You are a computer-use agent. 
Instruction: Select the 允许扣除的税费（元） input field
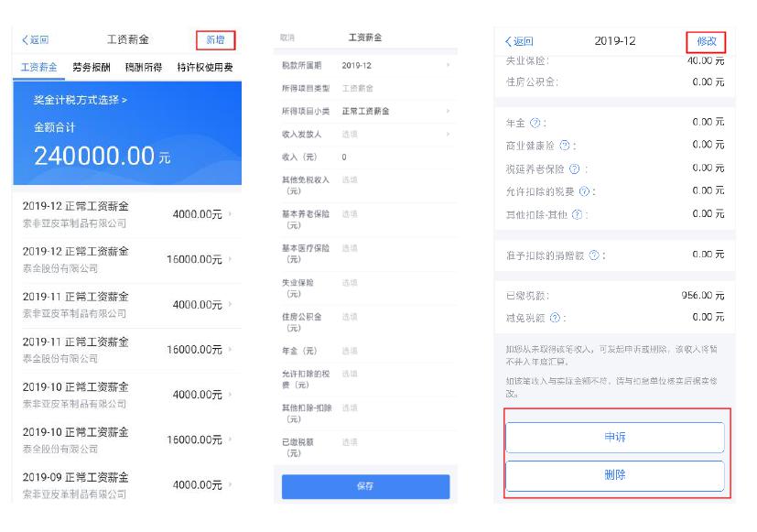tap(365, 379)
